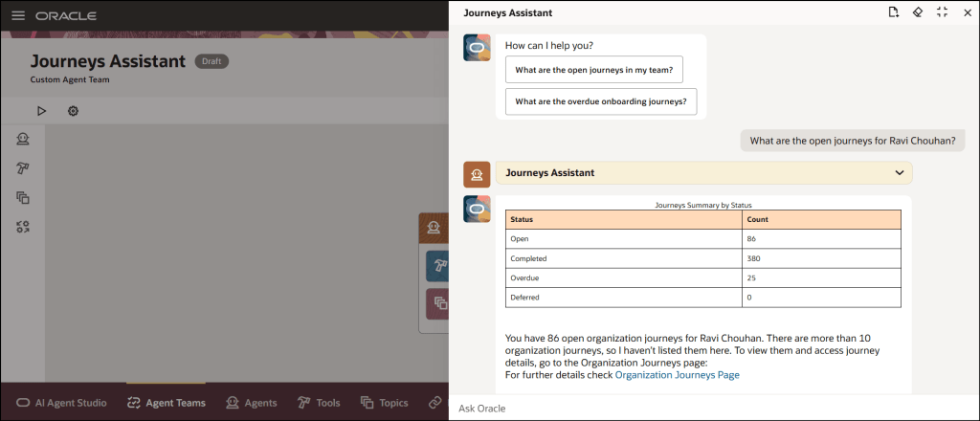Follow the Organization Journeys Page link
The width and height of the screenshot is (980, 421).
tap(677, 375)
